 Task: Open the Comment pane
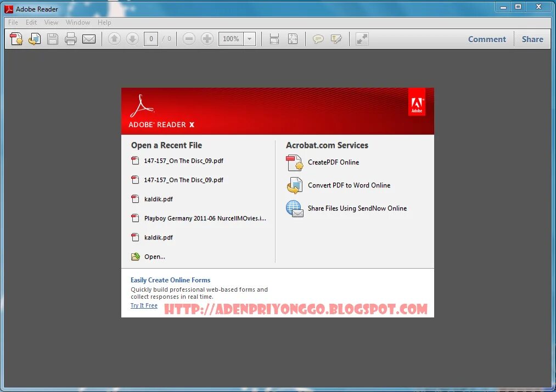coord(487,39)
